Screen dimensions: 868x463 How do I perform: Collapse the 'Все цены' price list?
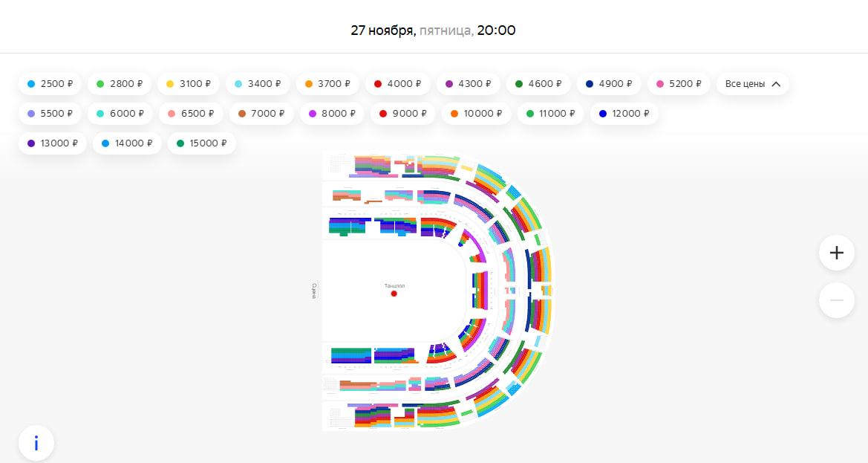[752, 84]
